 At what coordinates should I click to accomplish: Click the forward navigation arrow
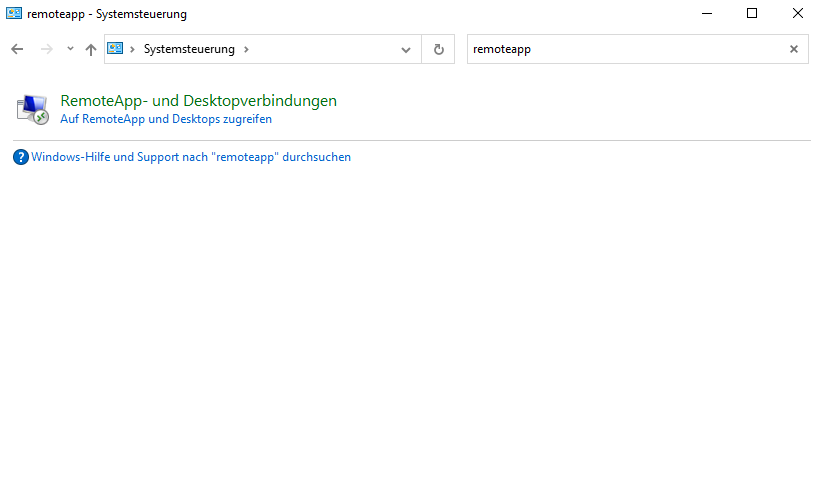47,49
